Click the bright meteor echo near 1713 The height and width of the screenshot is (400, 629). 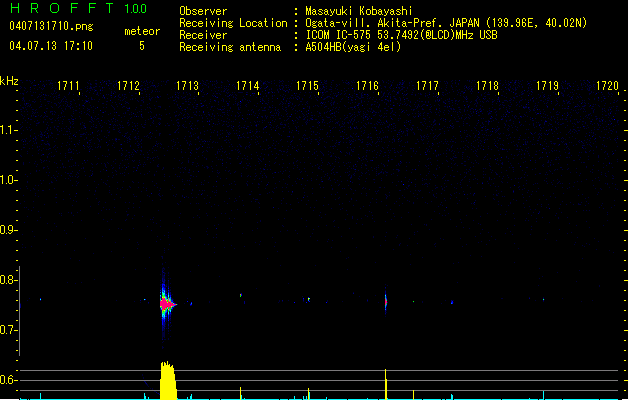coord(166,303)
